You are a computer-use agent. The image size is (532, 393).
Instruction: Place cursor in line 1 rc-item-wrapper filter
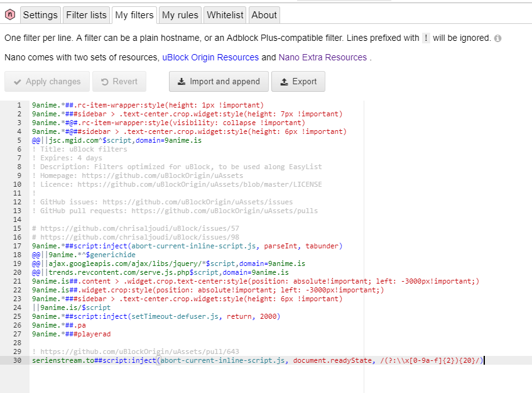tap(148, 105)
